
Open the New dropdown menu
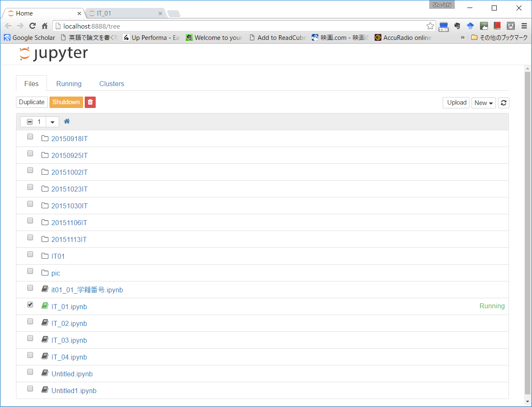click(483, 103)
